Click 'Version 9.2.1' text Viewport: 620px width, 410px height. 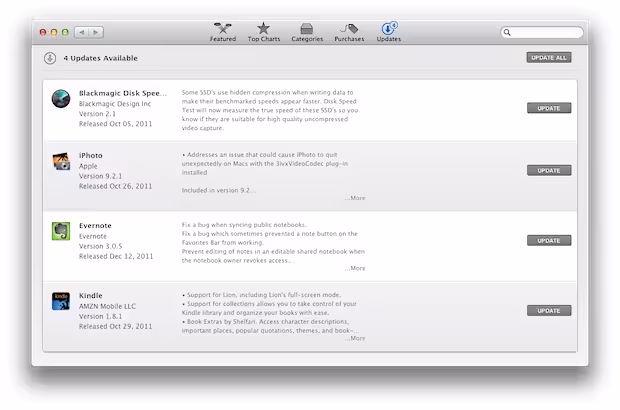point(100,176)
